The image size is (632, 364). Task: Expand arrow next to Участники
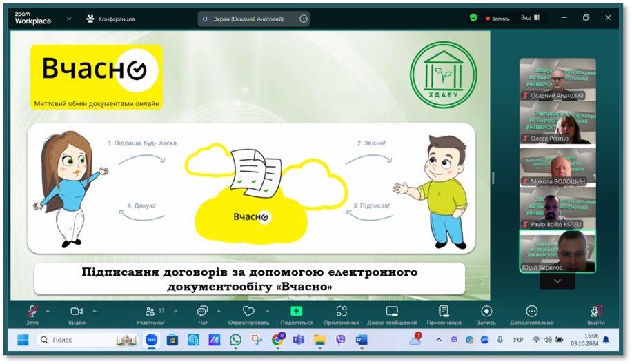176,311
